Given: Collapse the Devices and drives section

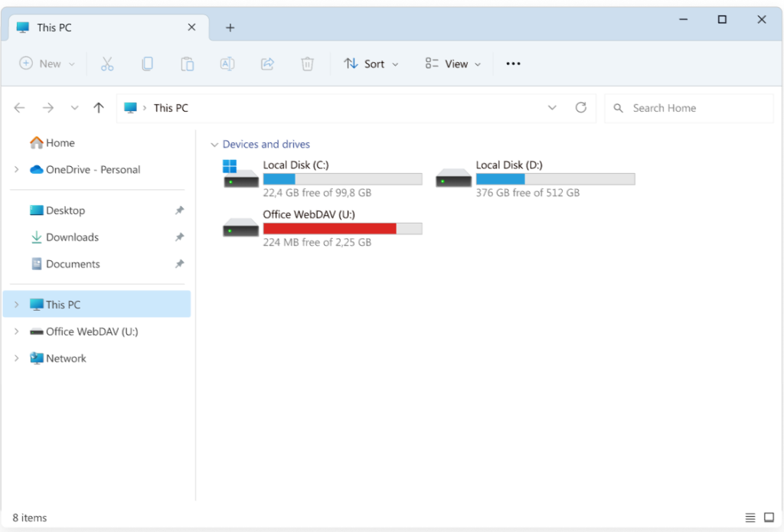Looking at the screenshot, I should pyautogui.click(x=214, y=144).
